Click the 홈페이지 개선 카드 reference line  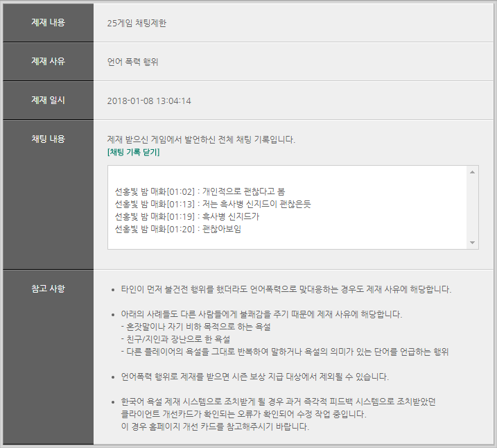pyautogui.click(x=214, y=427)
